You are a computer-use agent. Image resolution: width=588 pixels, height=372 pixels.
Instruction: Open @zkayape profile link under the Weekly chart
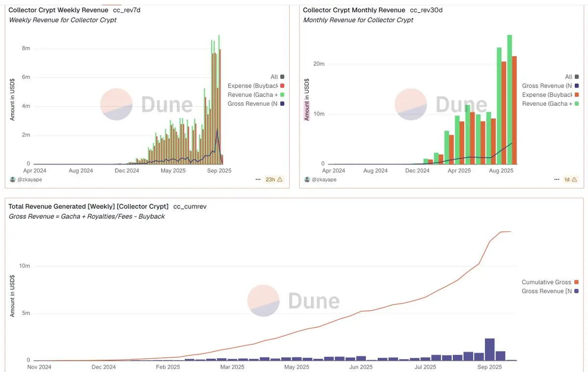(x=29, y=180)
